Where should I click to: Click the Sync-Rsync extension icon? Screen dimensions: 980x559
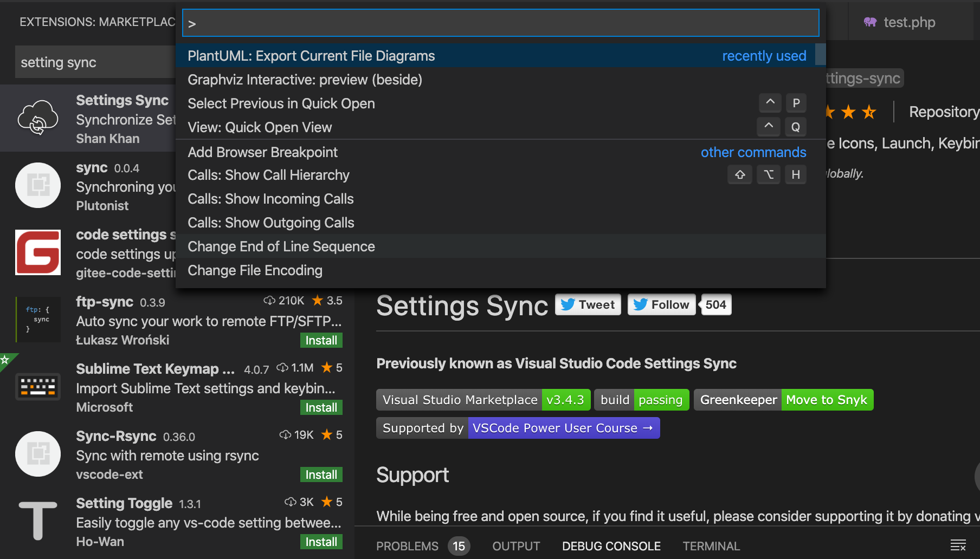[x=38, y=453]
